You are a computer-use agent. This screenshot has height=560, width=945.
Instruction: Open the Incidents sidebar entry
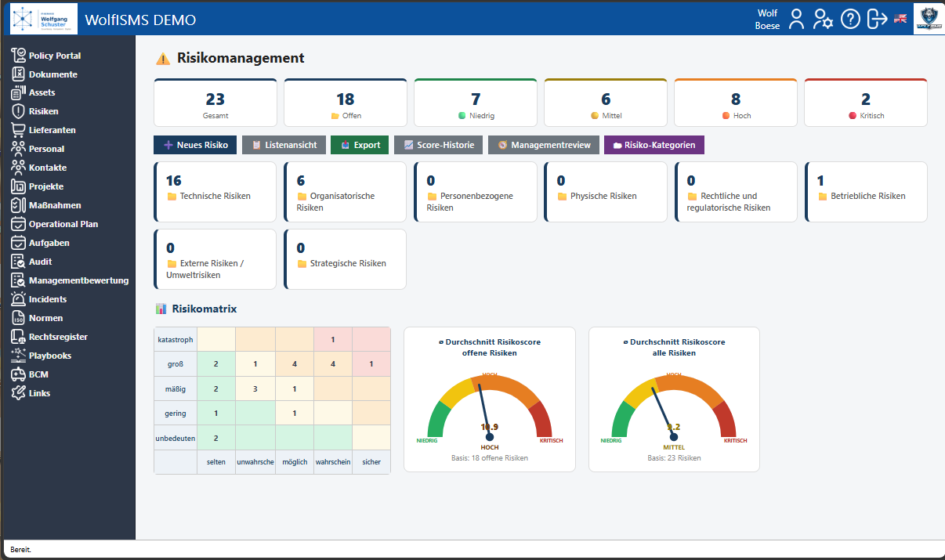pos(48,299)
